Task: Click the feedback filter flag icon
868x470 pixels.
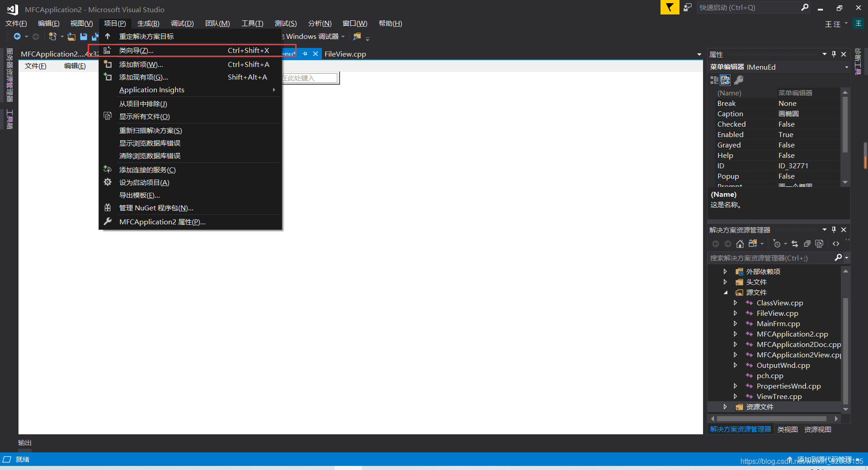Action: 670,7
